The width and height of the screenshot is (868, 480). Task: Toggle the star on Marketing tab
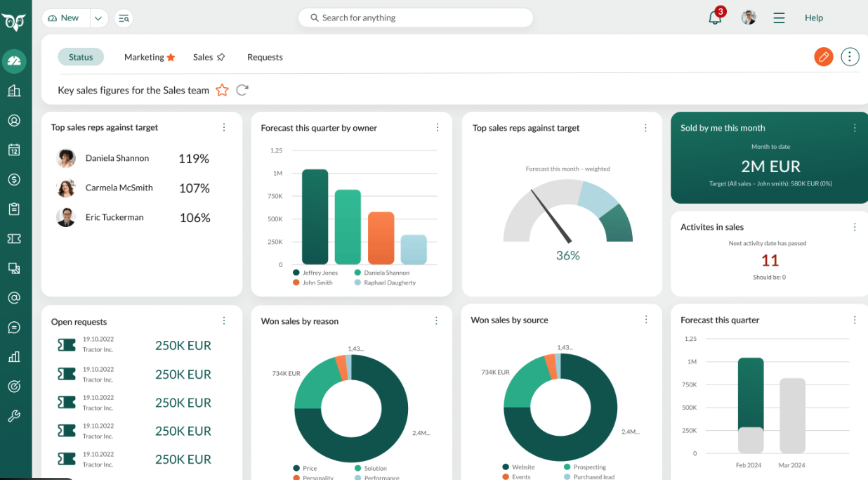pyautogui.click(x=171, y=58)
